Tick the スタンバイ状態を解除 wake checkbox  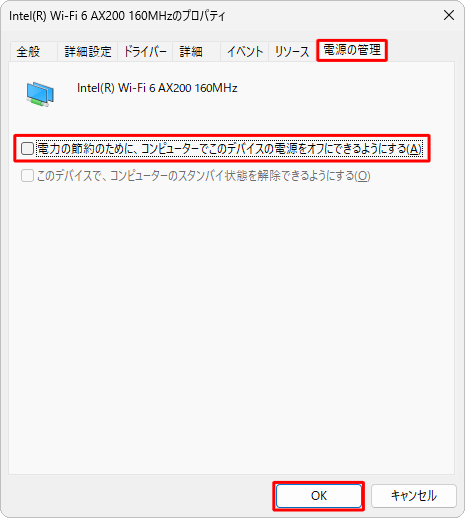tap(27, 176)
